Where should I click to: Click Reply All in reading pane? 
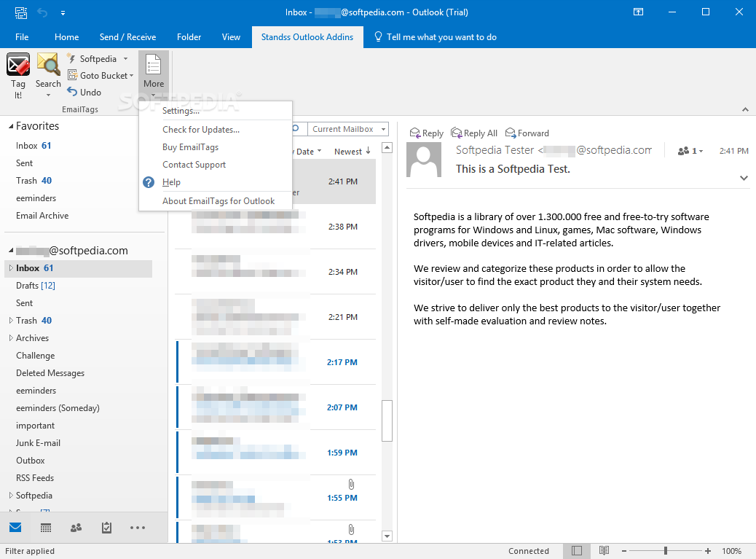(x=474, y=133)
